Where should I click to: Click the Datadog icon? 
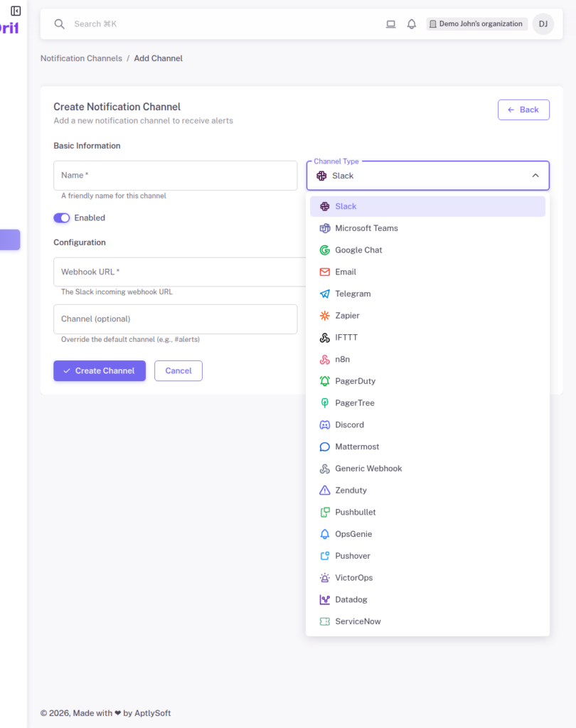tap(324, 599)
